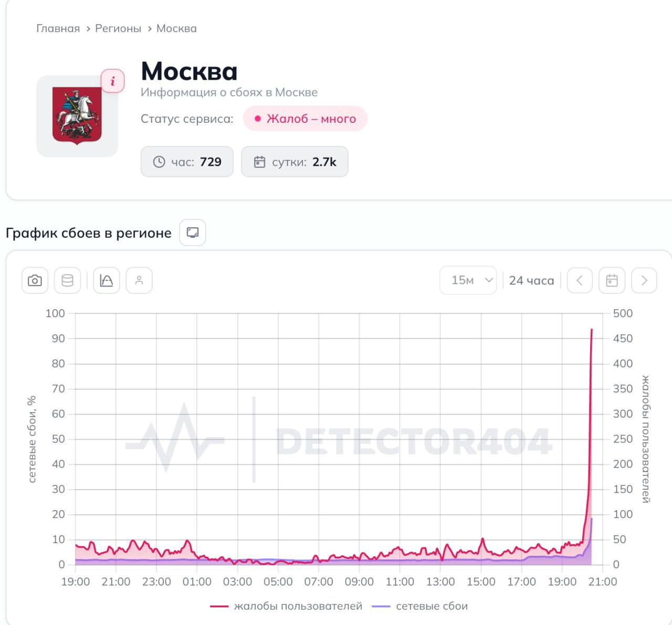Click the database stack icon in chart toolbar
The height and width of the screenshot is (625, 672).
[x=67, y=280]
